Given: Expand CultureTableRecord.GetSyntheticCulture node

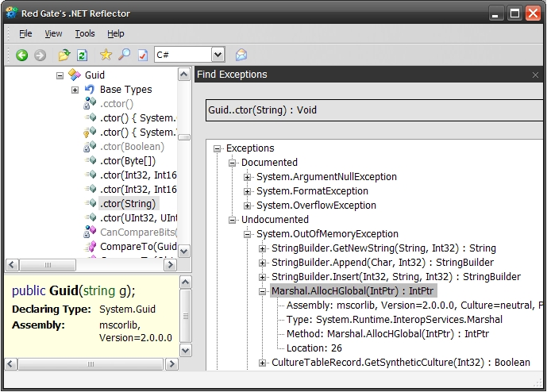Looking at the screenshot, I should [x=262, y=363].
